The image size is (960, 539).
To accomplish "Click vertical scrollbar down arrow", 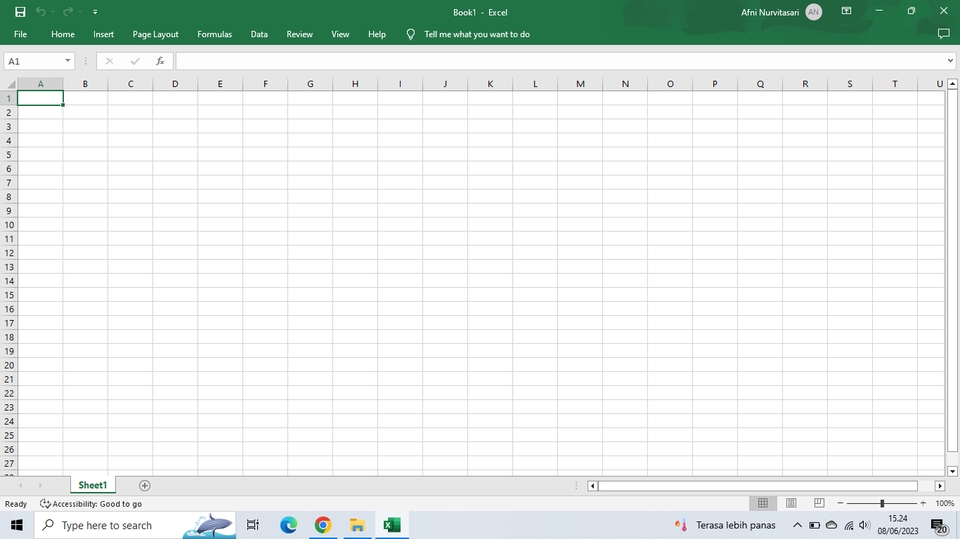I will 952,471.
